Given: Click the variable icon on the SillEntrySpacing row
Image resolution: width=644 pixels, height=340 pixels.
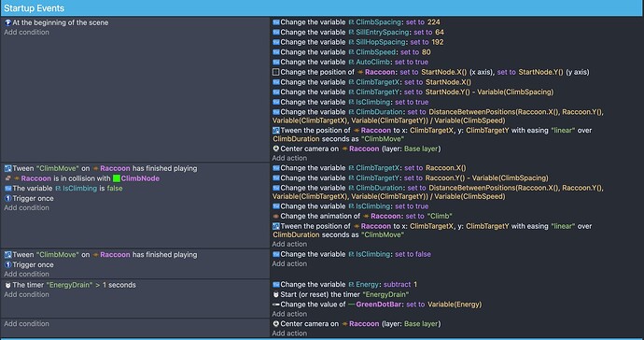Looking at the screenshot, I should (x=276, y=32).
